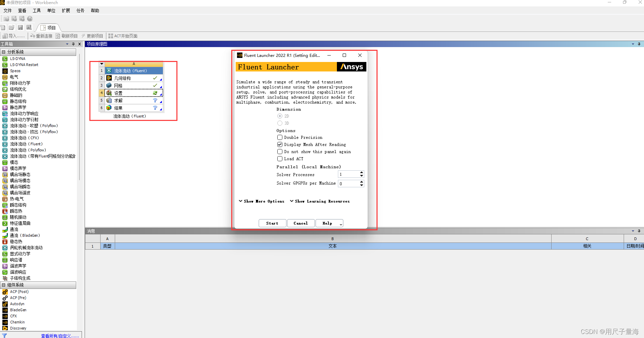Image resolution: width=644 pixels, height=338 pixels.
Task: Switch to the 项目 tab
Action: [48, 28]
